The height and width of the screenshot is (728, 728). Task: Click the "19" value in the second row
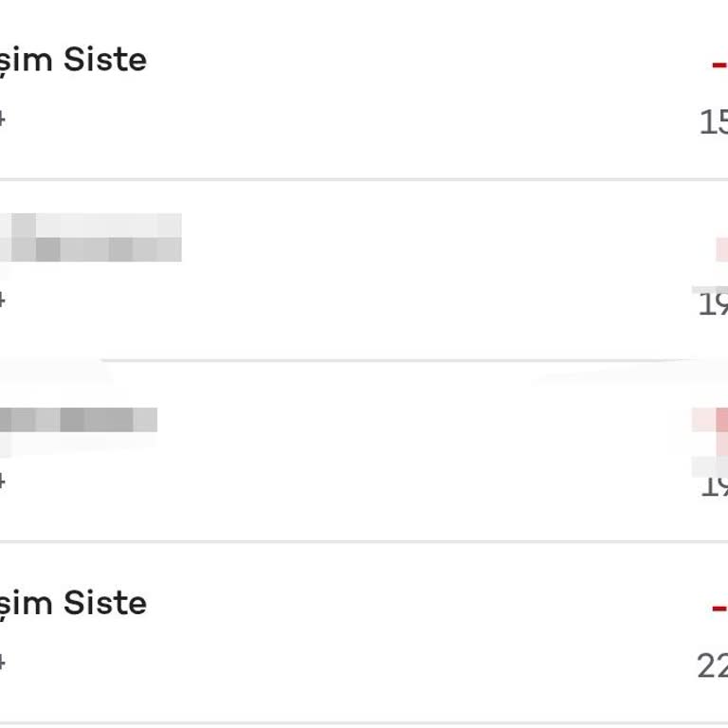pyautogui.click(x=714, y=303)
